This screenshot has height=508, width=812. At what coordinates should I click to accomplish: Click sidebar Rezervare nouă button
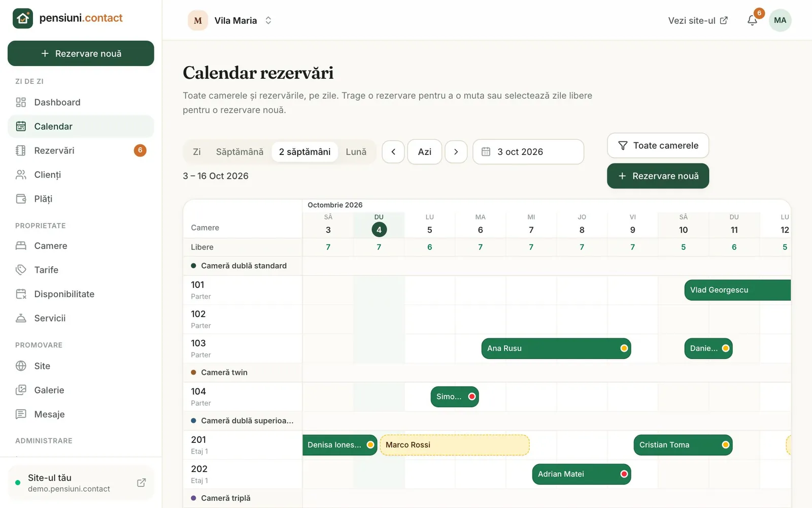pyautogui.click(x=81, y=53)
